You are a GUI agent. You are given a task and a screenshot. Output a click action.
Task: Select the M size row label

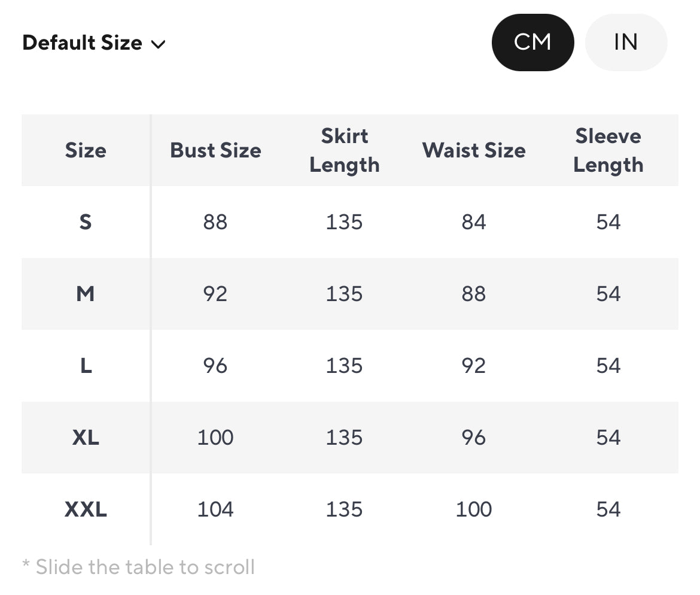[x=86, y=294]
